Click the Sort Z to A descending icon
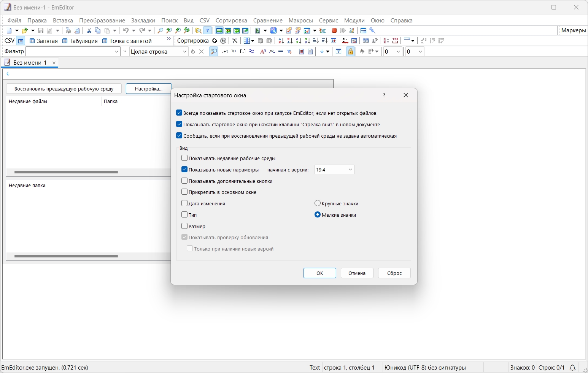 click(x=290, y=41)
